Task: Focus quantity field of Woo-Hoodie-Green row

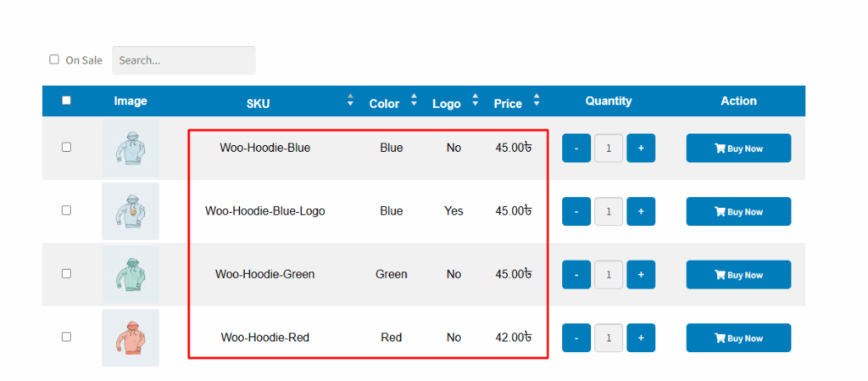Action: tap(609, 275)
